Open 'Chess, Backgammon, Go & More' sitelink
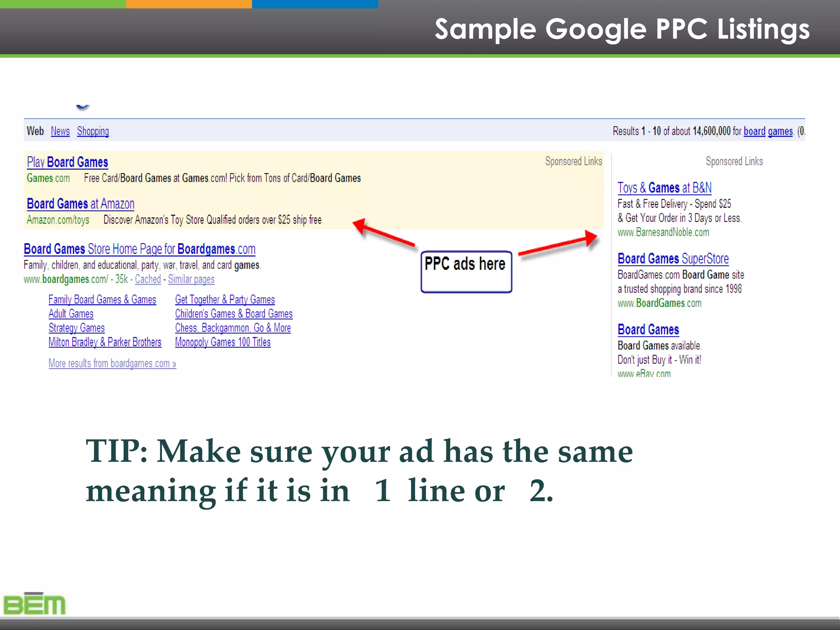Image resolution: width=840 pixels, height=630 pixels. tap(233, 328)
